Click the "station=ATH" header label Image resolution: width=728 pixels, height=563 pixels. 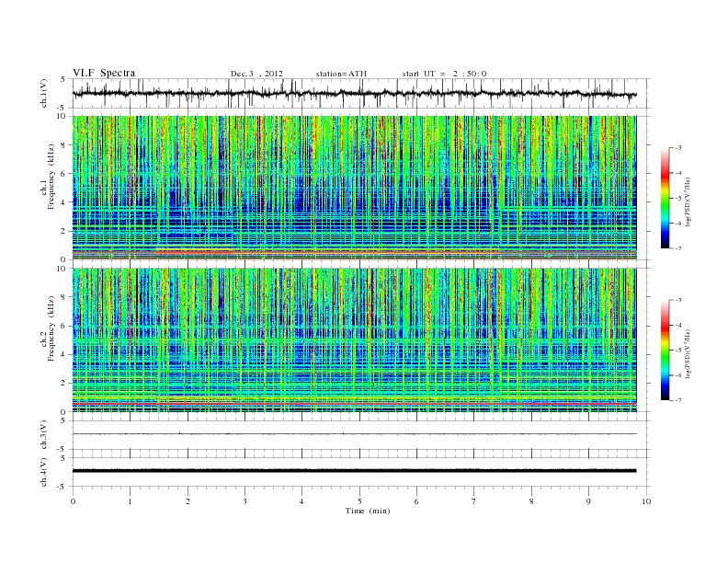341,74
